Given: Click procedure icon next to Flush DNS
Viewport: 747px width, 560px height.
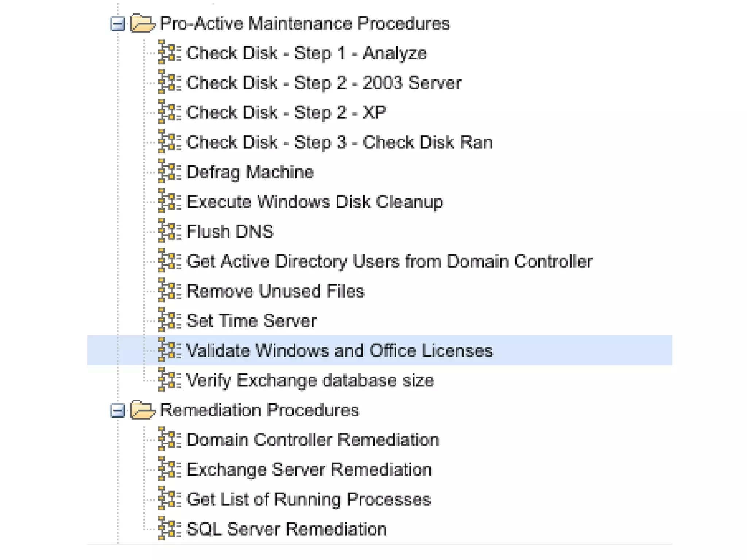Looking at the screenshot, I should coord(169,231).
